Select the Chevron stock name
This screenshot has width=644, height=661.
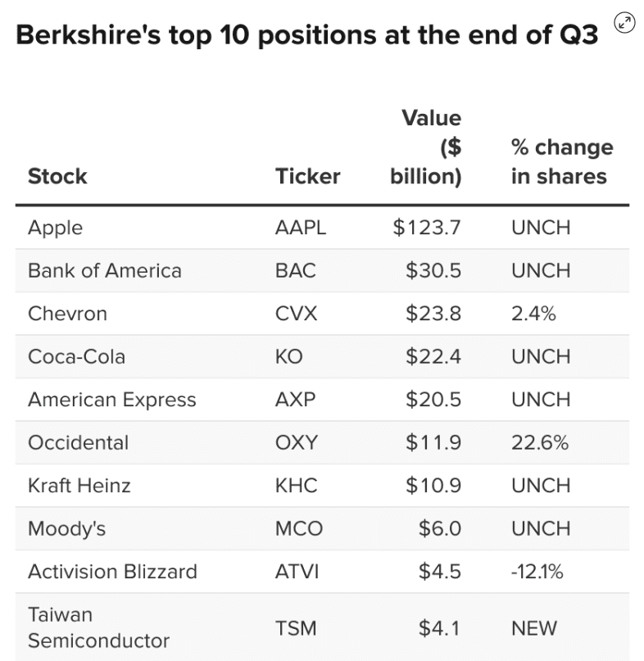67,314
